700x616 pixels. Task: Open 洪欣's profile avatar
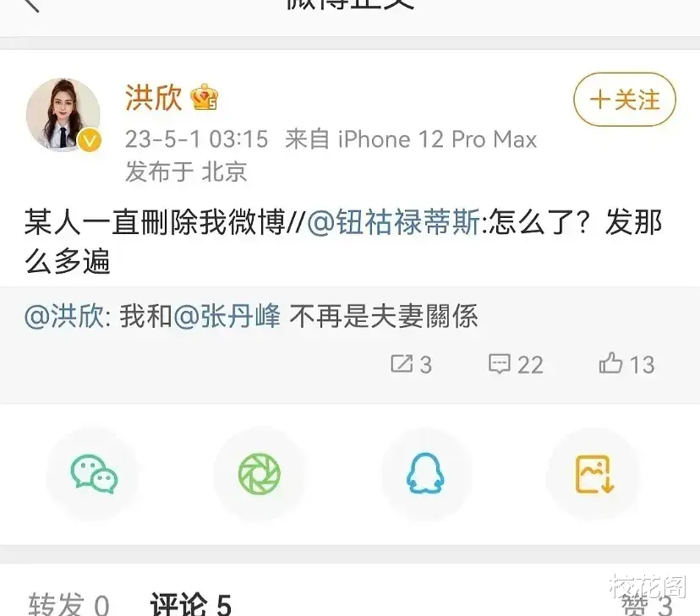63,115
